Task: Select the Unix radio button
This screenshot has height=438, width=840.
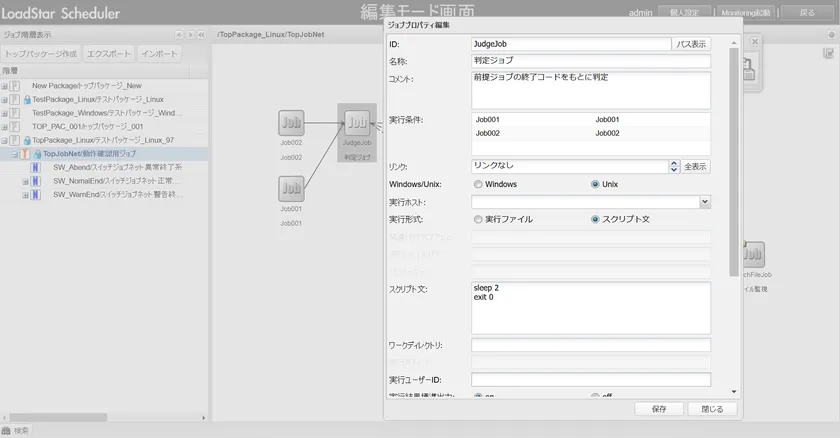Action: point(596,184)
